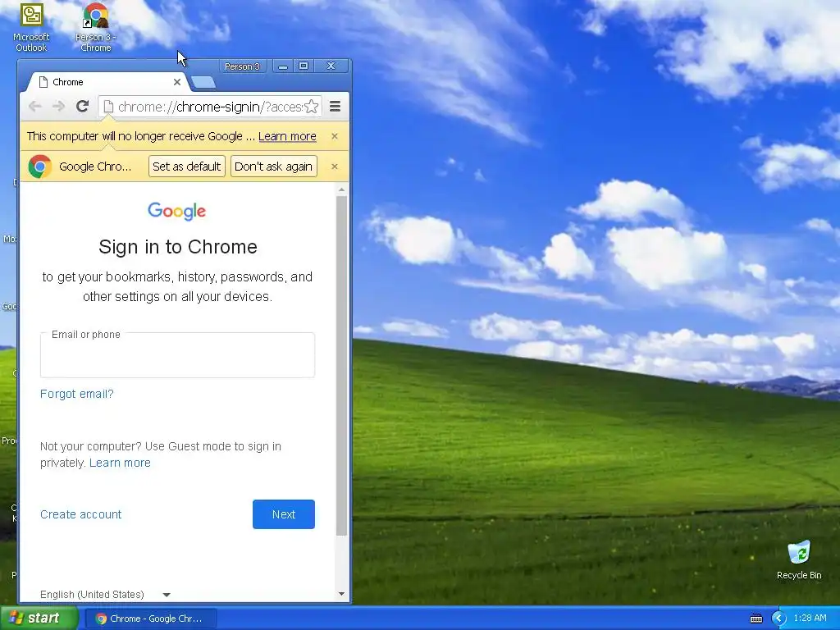840x630 pixels.
Task: Open the English (United States) language dropdown
Action: (x=105, y=595)
